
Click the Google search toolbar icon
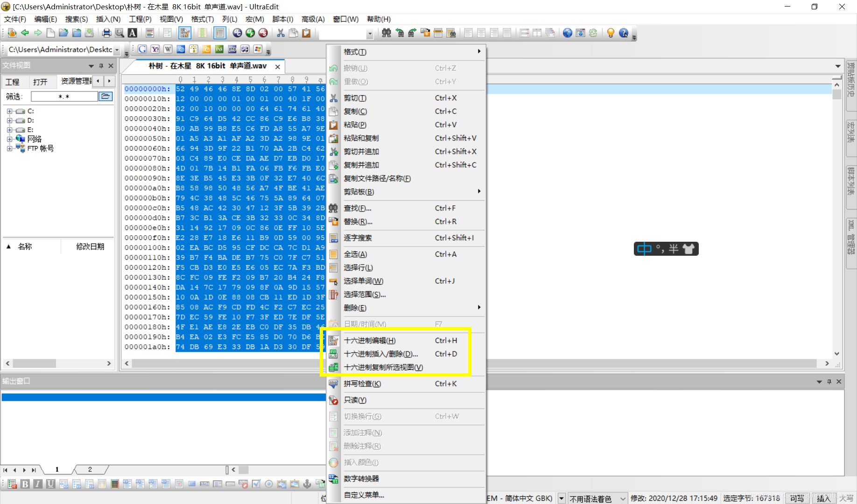coord(142,49)
